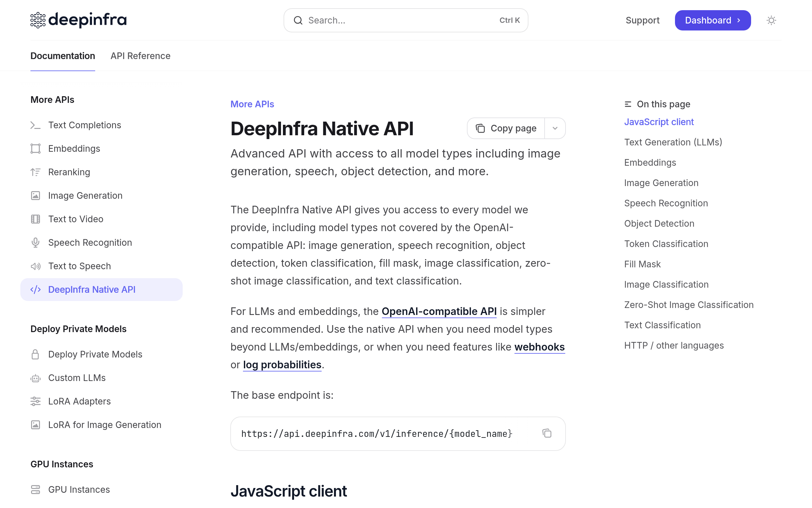The image size is (812, 508).
Task: Click the More APIs breadcrumb link
Action: pyautogui.click(x=252, y=104)
